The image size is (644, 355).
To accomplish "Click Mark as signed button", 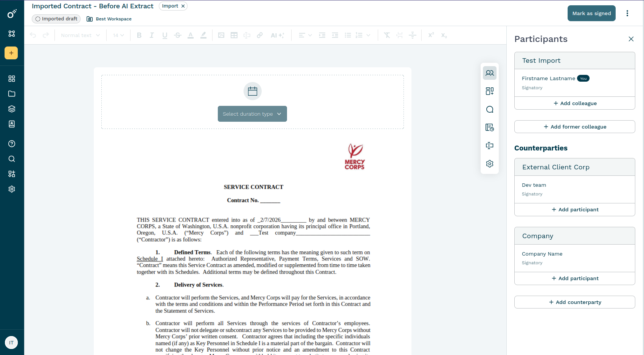I will pos(591,13).
